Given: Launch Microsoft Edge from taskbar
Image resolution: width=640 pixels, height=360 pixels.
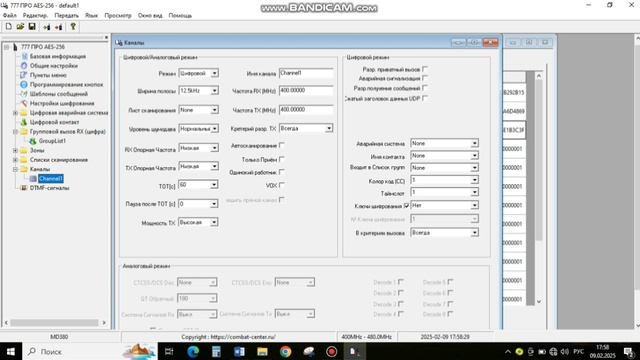Looking at the screenshot, I should tap(193, 351).
